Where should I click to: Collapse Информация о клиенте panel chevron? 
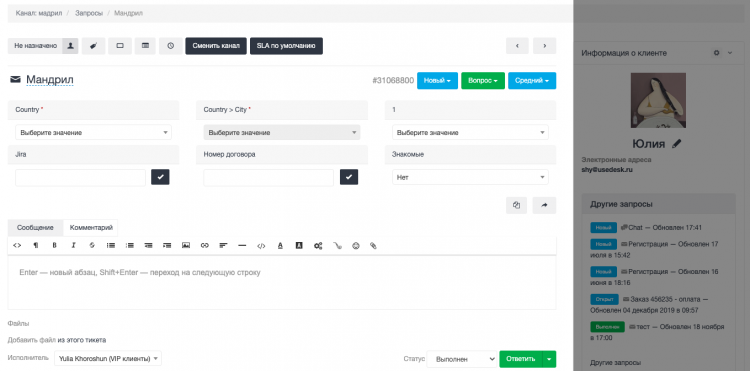pos(729,53)
